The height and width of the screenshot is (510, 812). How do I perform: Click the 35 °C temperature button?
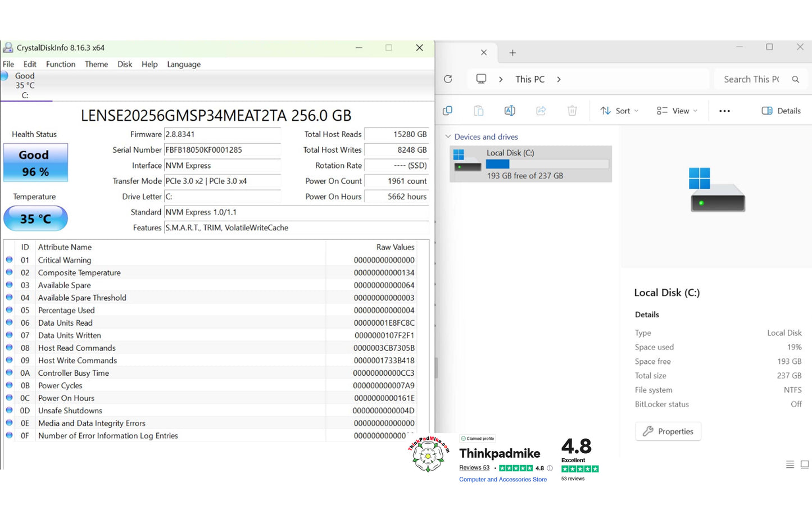35,218
